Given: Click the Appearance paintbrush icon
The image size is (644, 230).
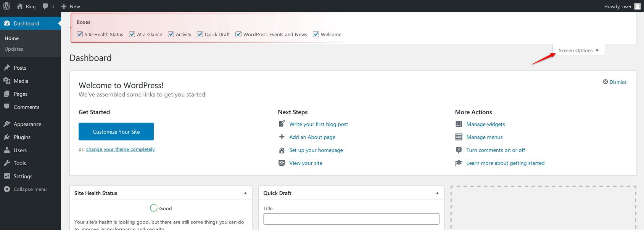Looking at the screenshot, I should point(7,124).
